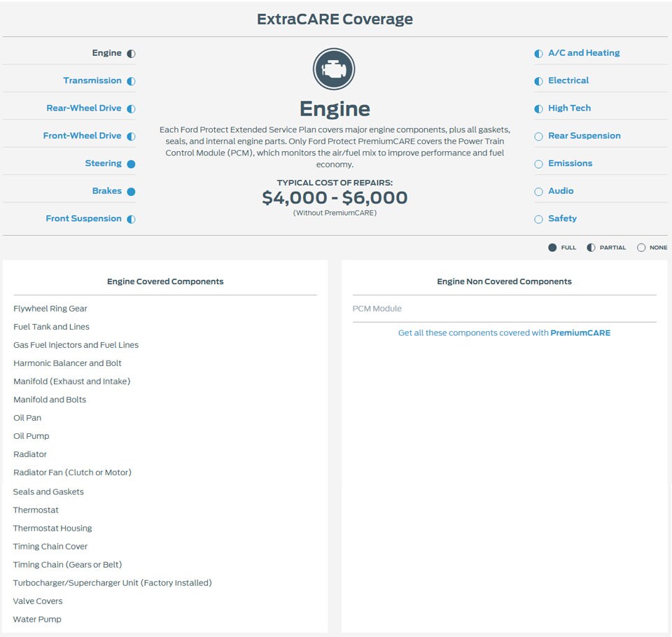672x637 pixels.
Task: Click the empty coverage circle beside Emissions
Action: click(x=539, y=164)
